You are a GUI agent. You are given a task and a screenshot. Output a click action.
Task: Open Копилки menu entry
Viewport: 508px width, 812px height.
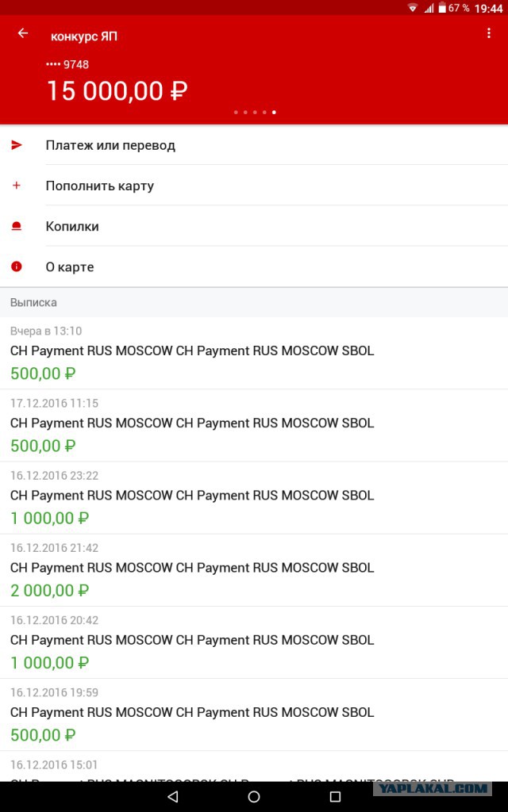coord(254,226)
